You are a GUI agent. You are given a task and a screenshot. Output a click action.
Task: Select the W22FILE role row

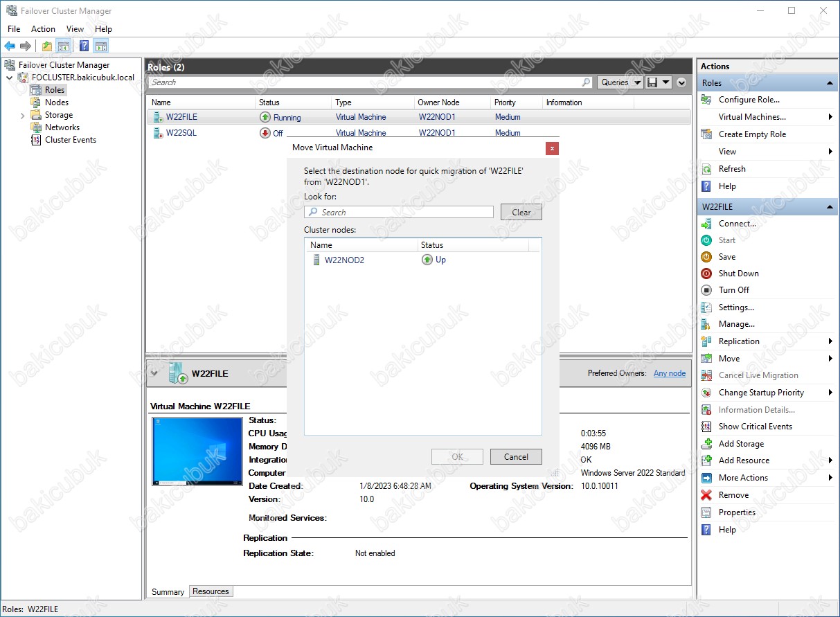[x=418, y=117]
